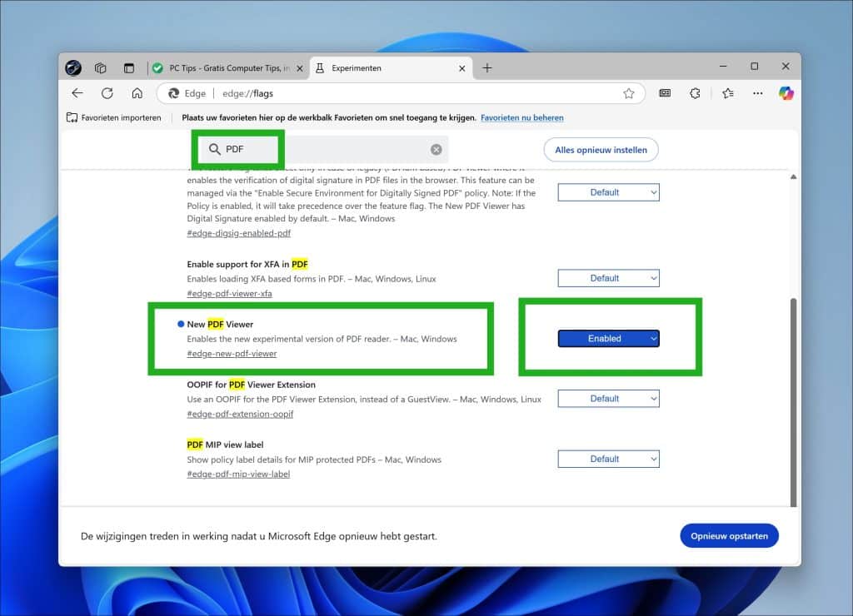Go back with the back arrow
The width and height of the screenshot is (853, 616).
[x=77, y=93]
